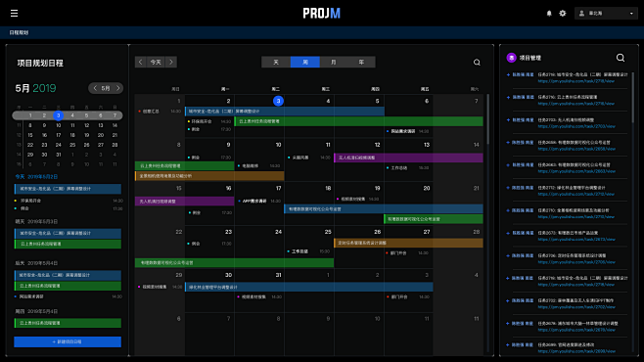Click the purple project management avatar icon
The image size is (644, 362).
coord(511,58)
